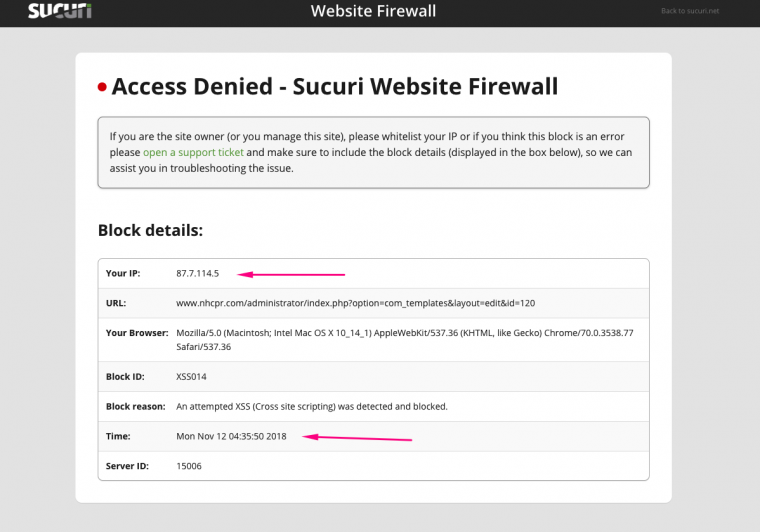Click the 'Your IP:' label
Viewport: 760px width, 532px height.
point(122,273)
